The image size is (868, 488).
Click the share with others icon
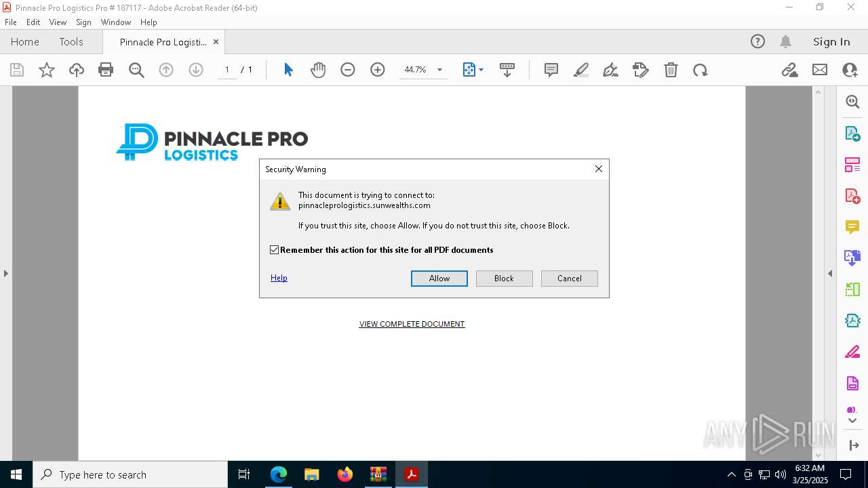[850, 70]
